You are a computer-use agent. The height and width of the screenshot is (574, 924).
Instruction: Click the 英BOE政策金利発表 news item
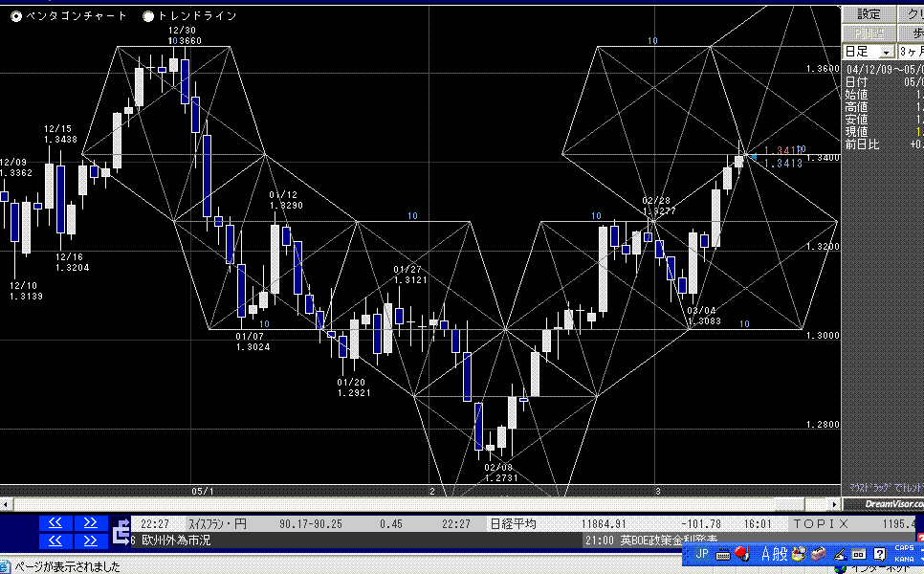pyautogui.click(x=669, y=541)
